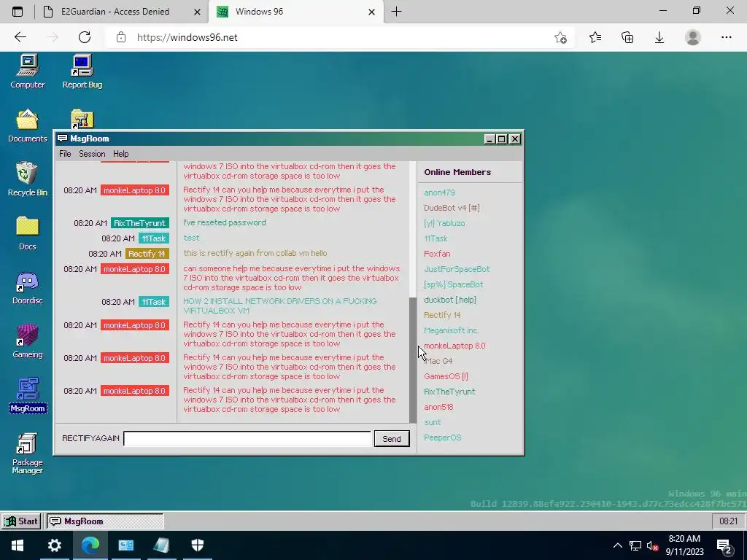The width and height of the screenshot is (747, 560).
Task: Select [yl] Yabluzo in Online Members
Action: (x=444, y=223)
